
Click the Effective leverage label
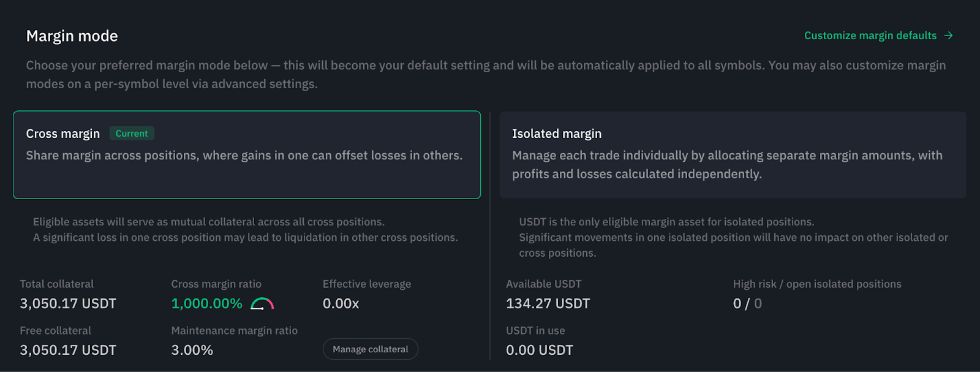pos(367,284)
